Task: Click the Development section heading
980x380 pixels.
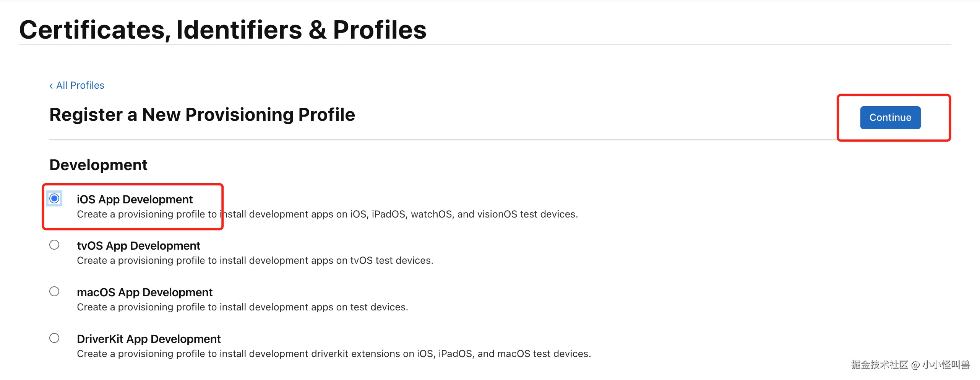Action: click(98, 165)
